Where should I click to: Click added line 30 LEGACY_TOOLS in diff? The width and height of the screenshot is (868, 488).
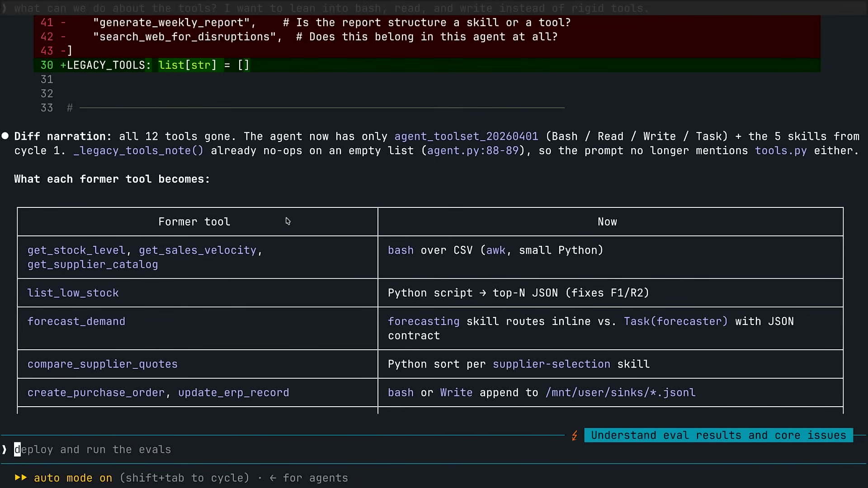pos(427,65)
